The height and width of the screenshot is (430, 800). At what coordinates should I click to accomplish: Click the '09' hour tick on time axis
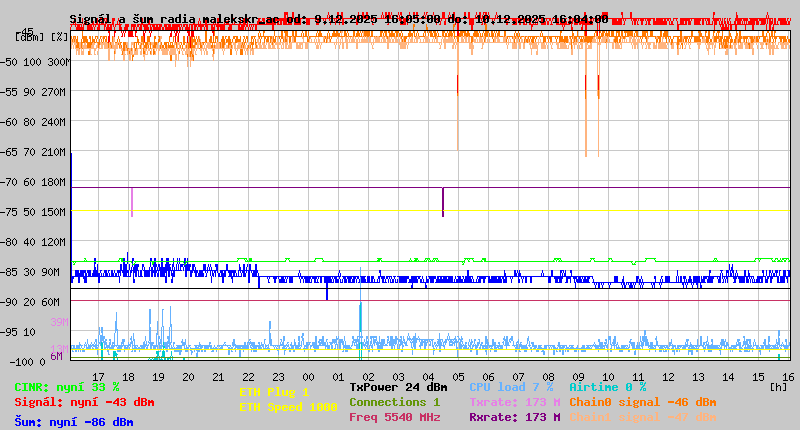(578, 377)
